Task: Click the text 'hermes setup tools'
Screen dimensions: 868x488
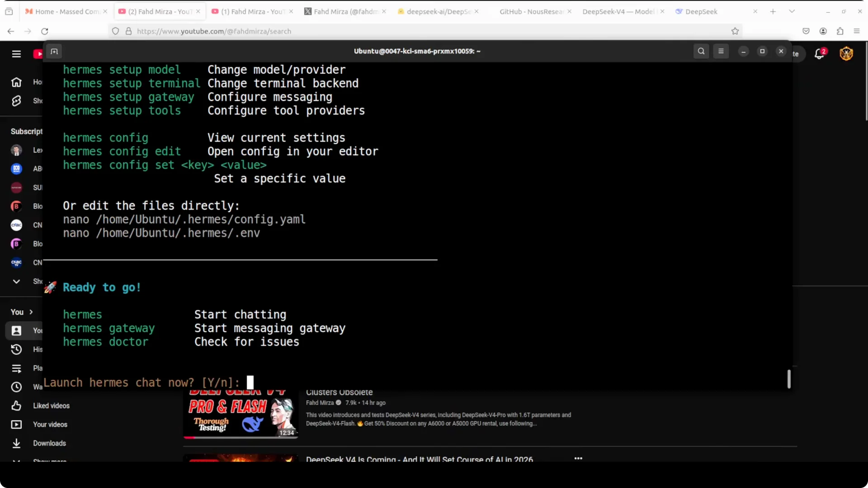Action: point(122,111)
